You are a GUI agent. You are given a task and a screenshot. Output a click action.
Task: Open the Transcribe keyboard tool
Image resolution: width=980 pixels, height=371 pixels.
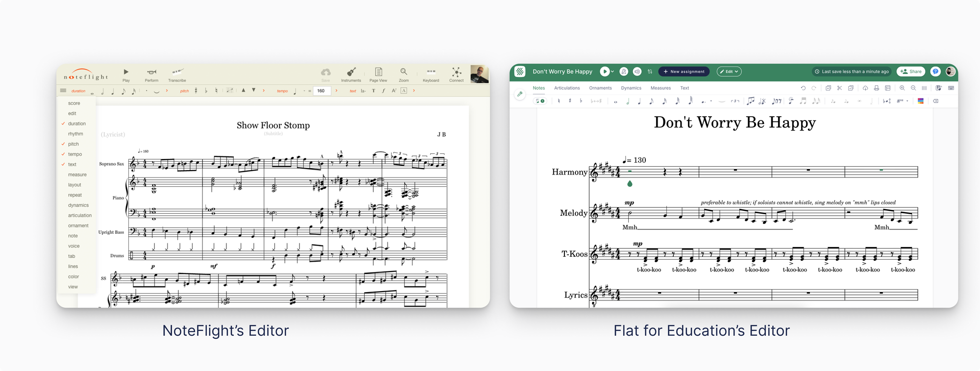pyautogui.click(x=177, y=72)
